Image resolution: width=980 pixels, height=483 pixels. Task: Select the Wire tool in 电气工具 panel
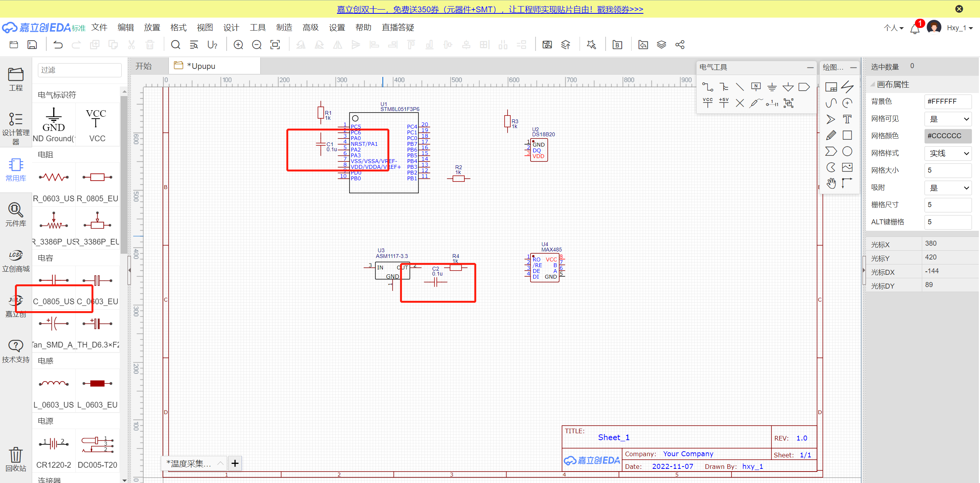click(x=707, y=87)
